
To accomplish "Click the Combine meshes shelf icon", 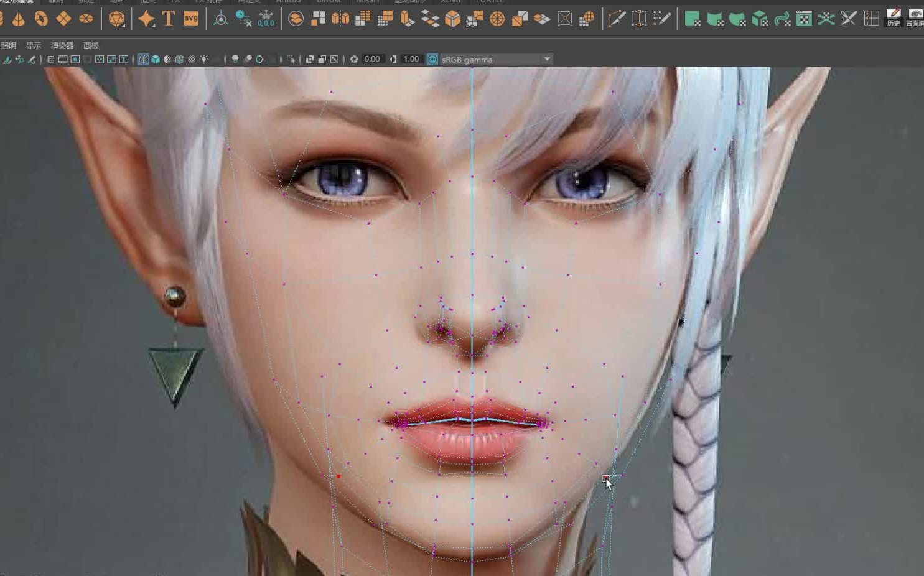I will pos(296,19).
